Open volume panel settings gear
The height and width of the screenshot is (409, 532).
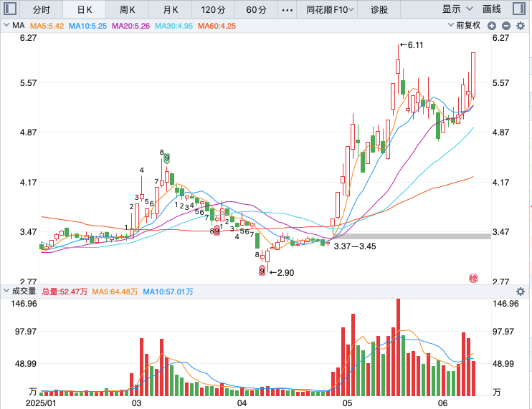[520, 292]
